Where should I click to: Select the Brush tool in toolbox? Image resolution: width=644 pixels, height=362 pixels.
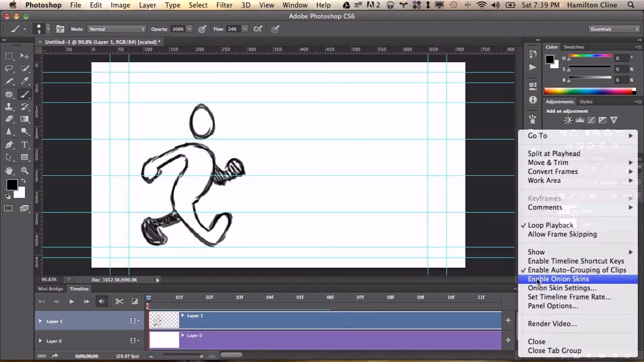point(24,94)
